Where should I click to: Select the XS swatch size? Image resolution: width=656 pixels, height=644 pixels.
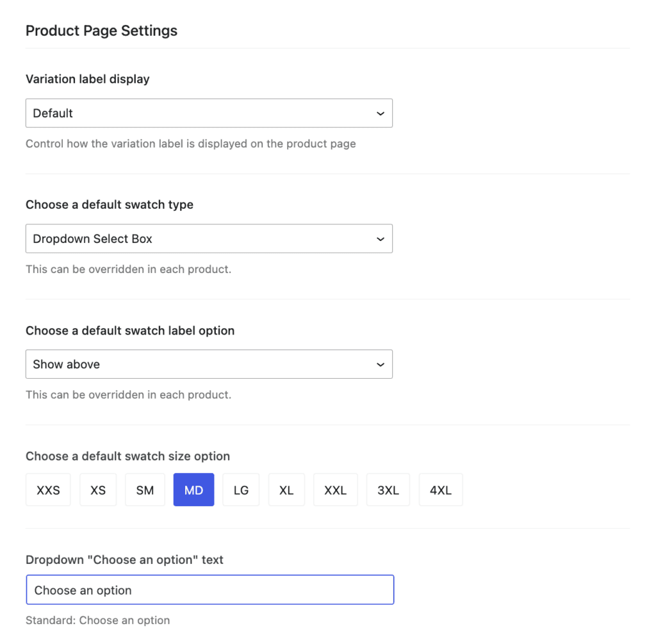(97, 490)
